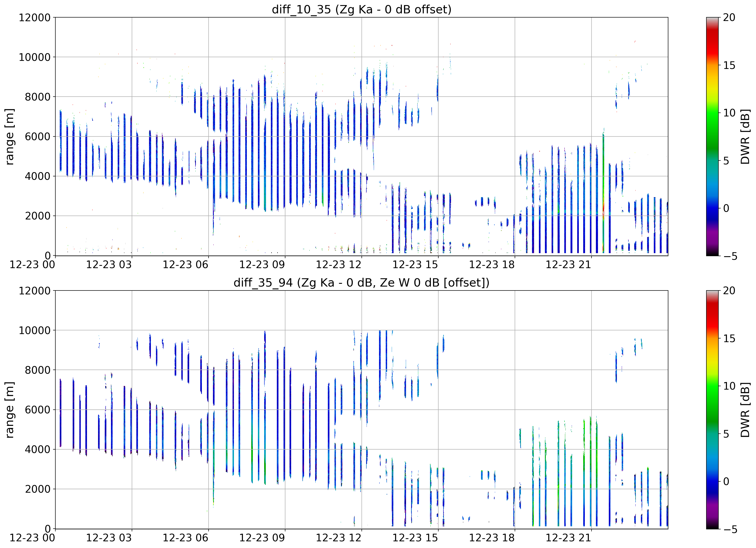The width and height of the screenshot is (756, 548).
Task: Click the '12-23 06' time tick under diff_35_94 plot
Action: pyautogui.click(x=185, y=538)
